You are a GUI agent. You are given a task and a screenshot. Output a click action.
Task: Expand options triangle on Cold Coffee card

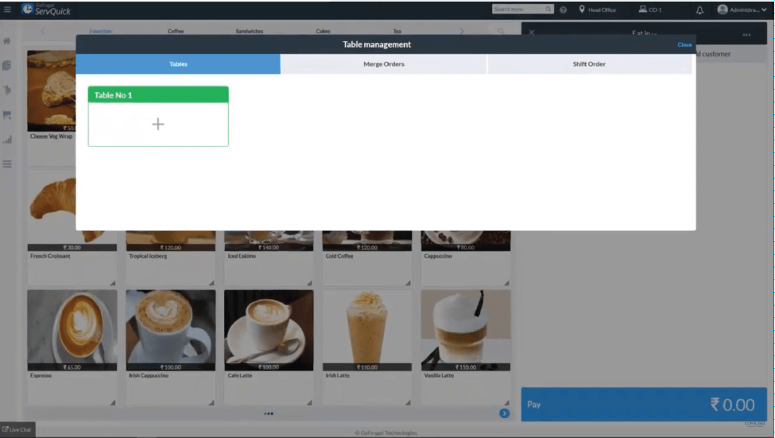408,283
